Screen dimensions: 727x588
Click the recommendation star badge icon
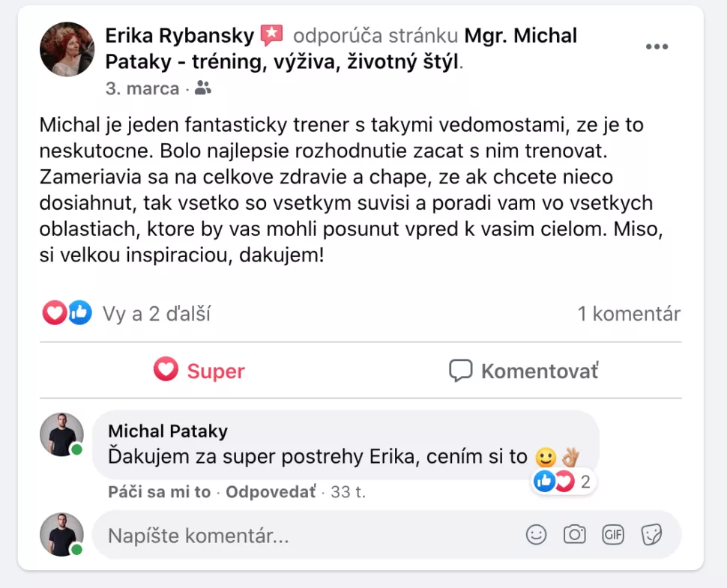click(x=272, y=35)
